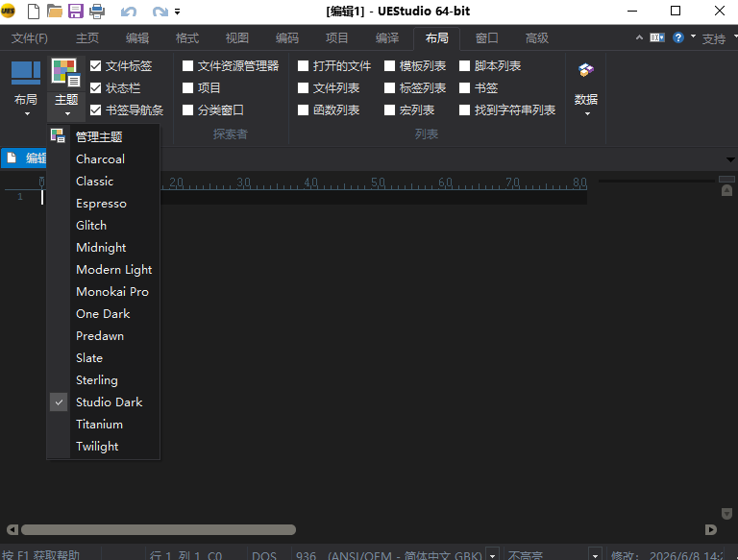Screen dimensions: 738x560
Task: Click the print icon in quick access
Action: coord(97,11)
